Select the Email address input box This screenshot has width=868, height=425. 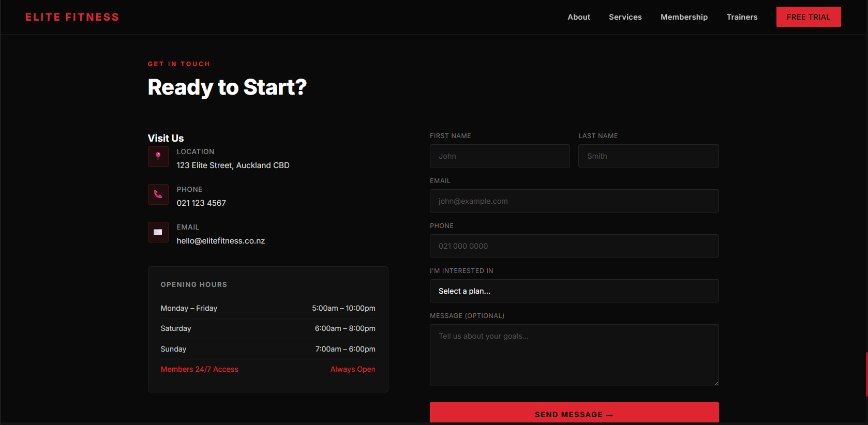coord(574,201)
